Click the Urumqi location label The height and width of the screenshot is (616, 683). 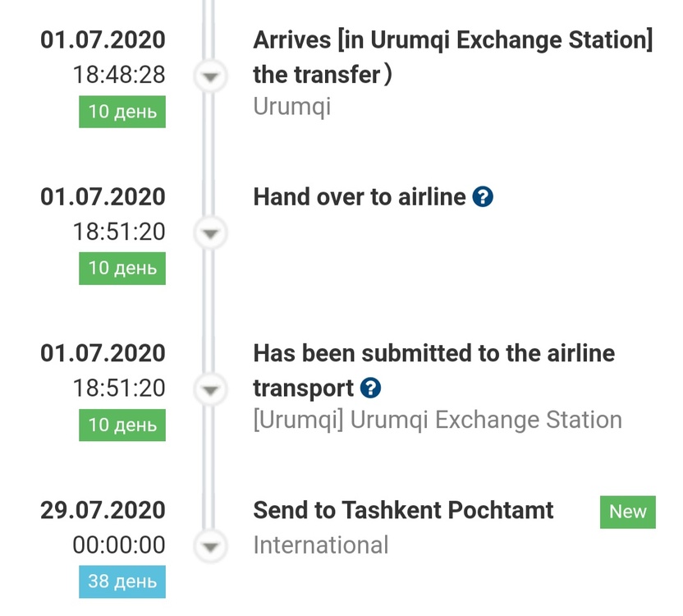click(x=291, y=108)
